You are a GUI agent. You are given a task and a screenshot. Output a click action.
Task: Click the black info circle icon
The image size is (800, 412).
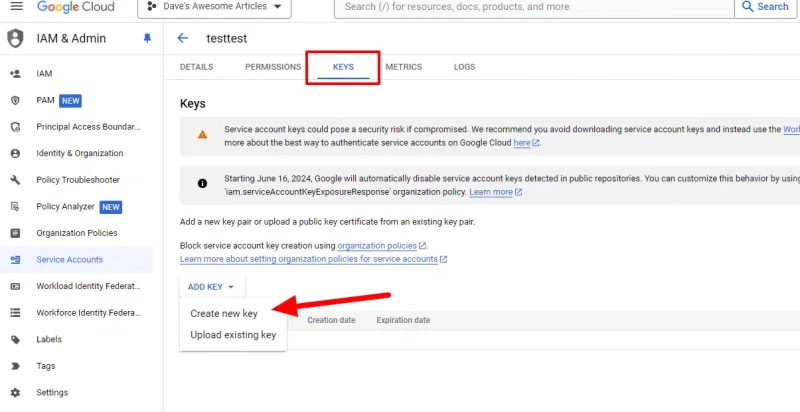(203, 184)
